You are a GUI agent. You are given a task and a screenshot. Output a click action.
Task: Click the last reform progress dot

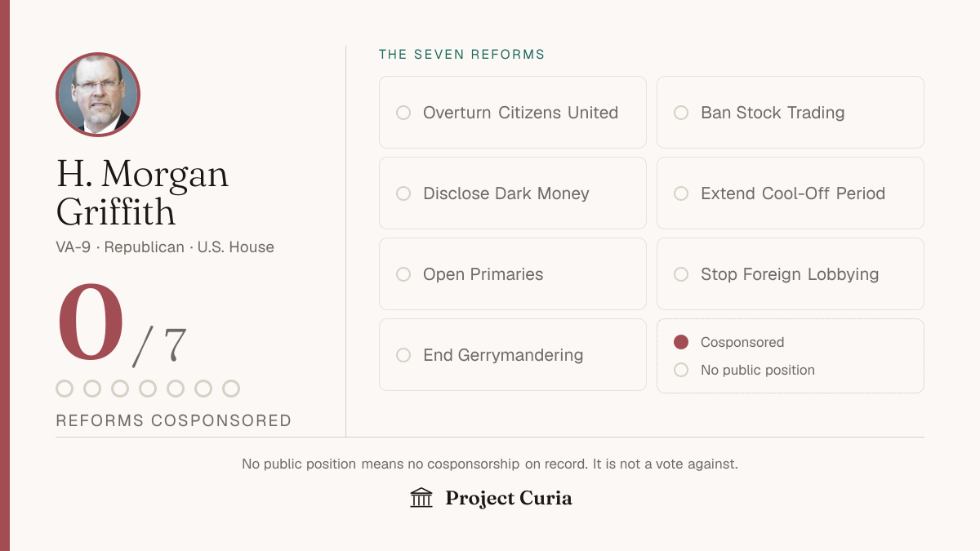(x=231, y=389)
